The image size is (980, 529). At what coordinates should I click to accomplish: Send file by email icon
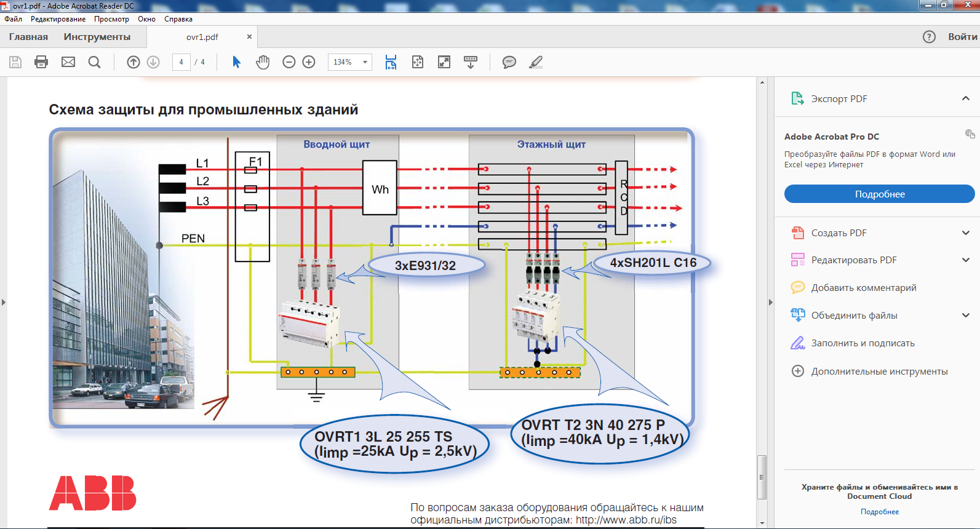(68, 62)
